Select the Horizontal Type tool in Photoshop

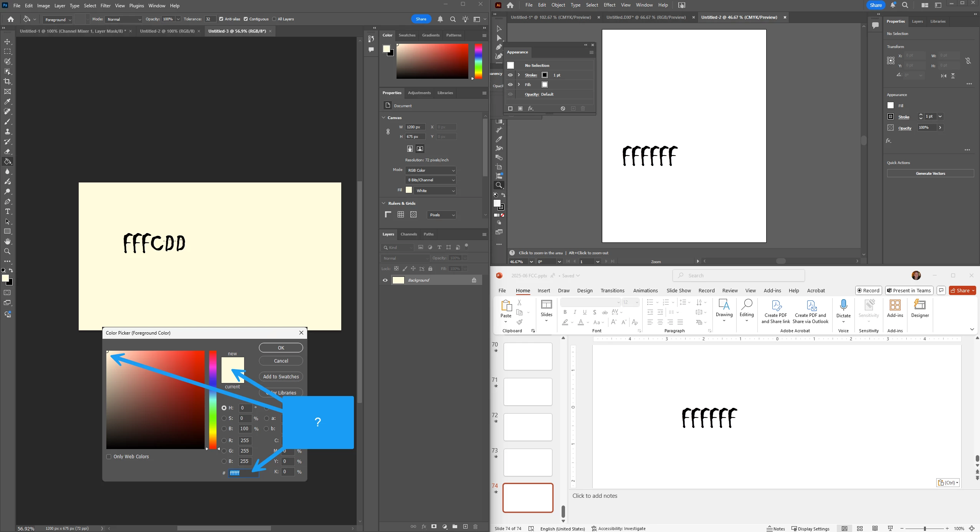point(7,212)
